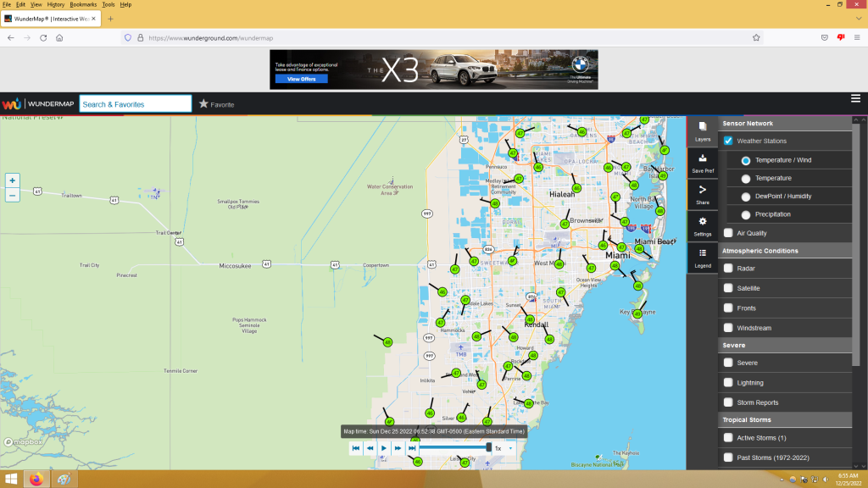Select Precipitation radio option
Screen dimensions: 868x488
746,214
